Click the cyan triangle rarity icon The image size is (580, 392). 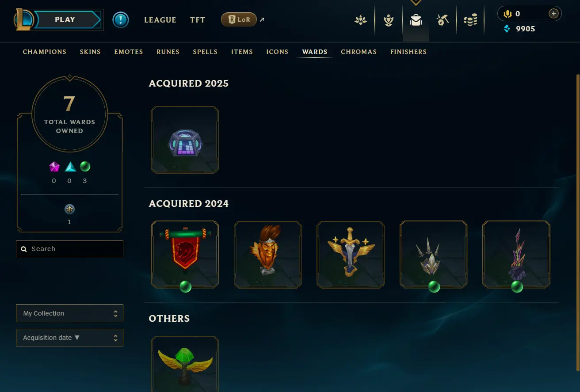click(70, 167)
